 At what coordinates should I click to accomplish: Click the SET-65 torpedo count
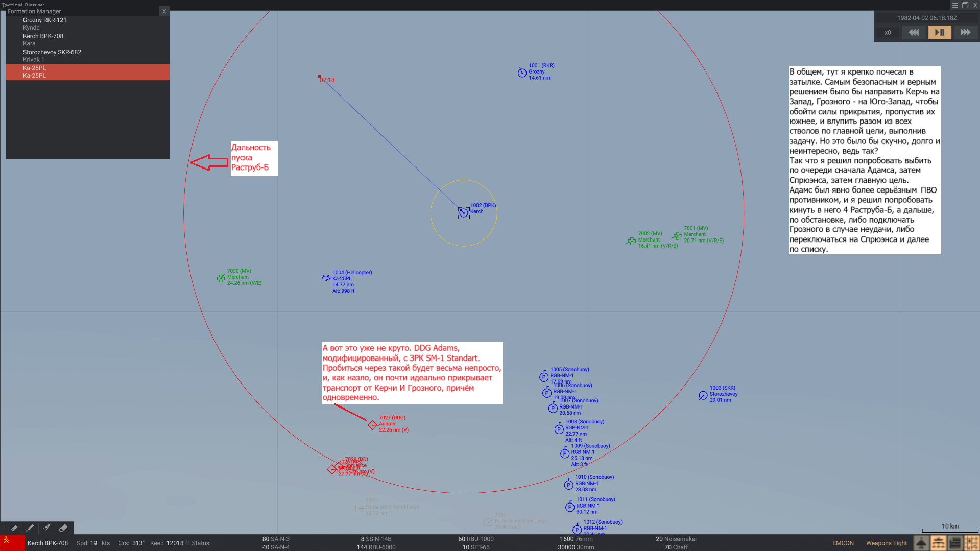click(x=476, y=547)
